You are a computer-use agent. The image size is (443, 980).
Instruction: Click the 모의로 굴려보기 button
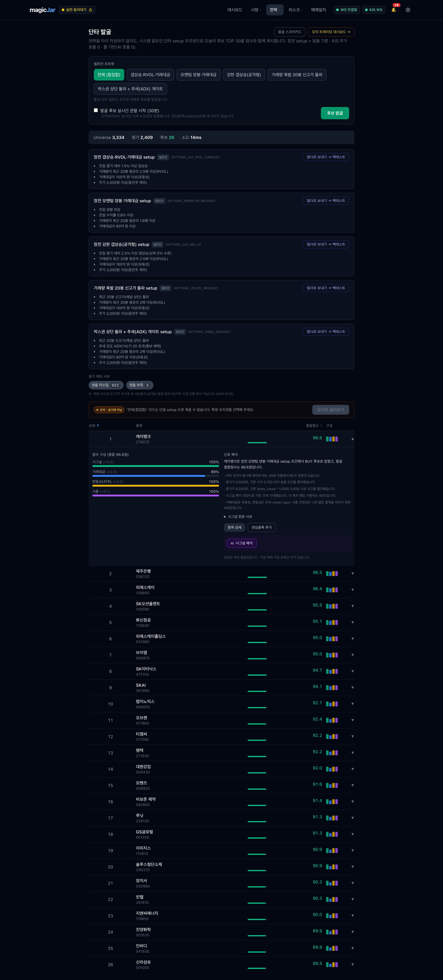(x=330, y=410)
